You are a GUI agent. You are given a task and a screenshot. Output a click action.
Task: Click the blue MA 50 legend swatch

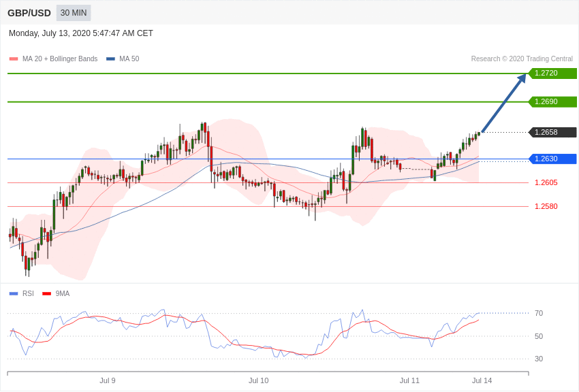point(110,59)
